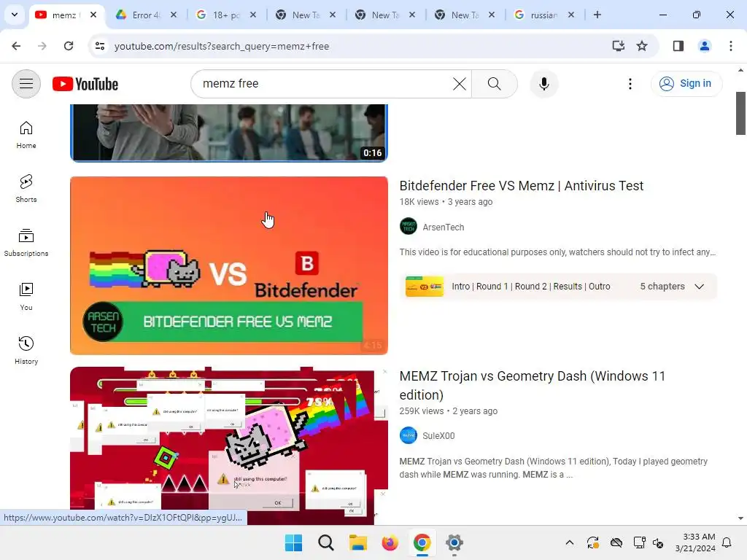Open Shorts in the sidebar

click(x=26, y=189)
